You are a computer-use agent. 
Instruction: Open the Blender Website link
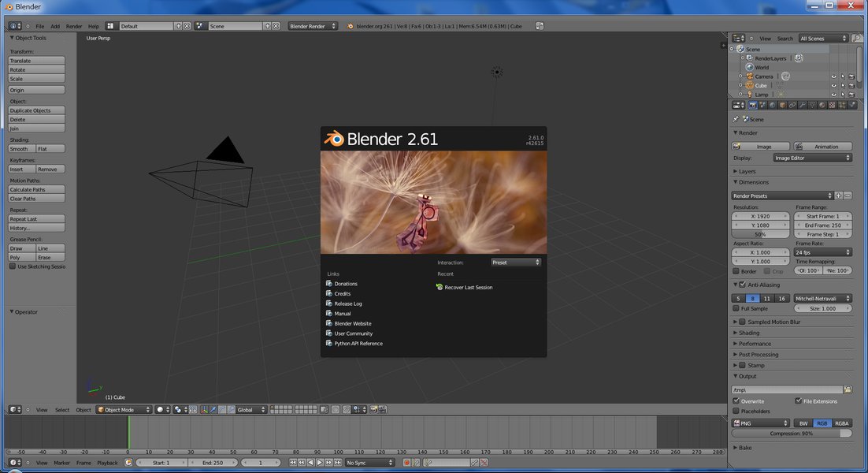tap(353, 323)
